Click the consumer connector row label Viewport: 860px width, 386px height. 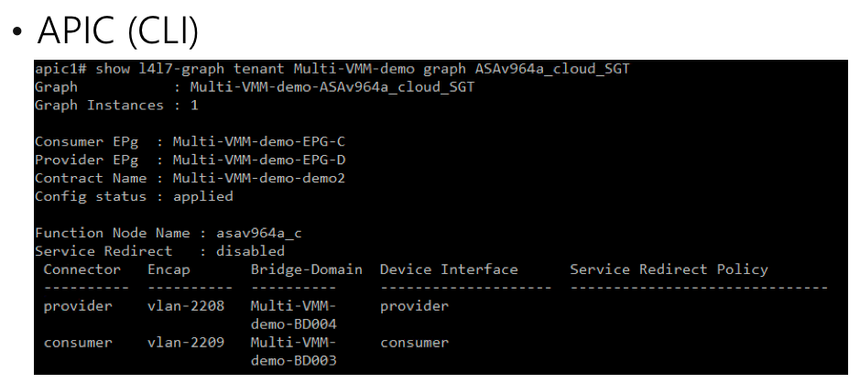(x=78, y=343)
